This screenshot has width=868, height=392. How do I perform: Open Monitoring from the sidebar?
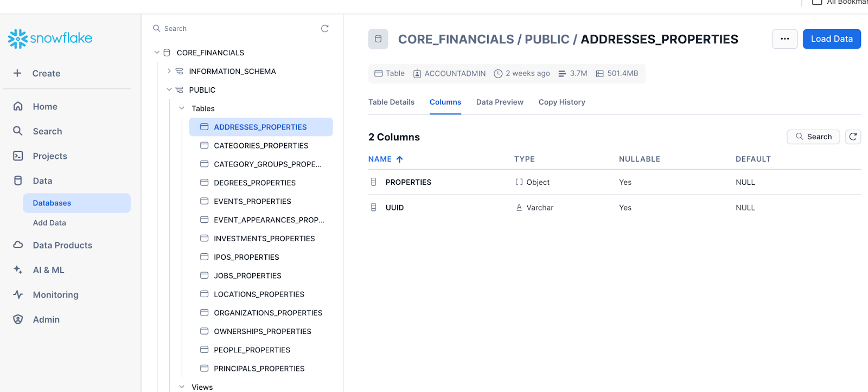(55, 295)
